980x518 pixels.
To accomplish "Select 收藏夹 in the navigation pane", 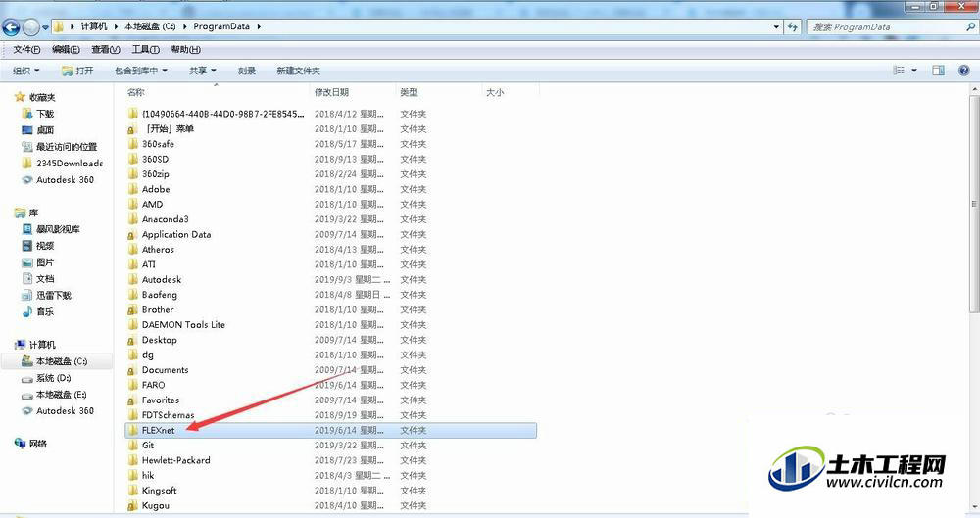I will click(x=42, y=97).
